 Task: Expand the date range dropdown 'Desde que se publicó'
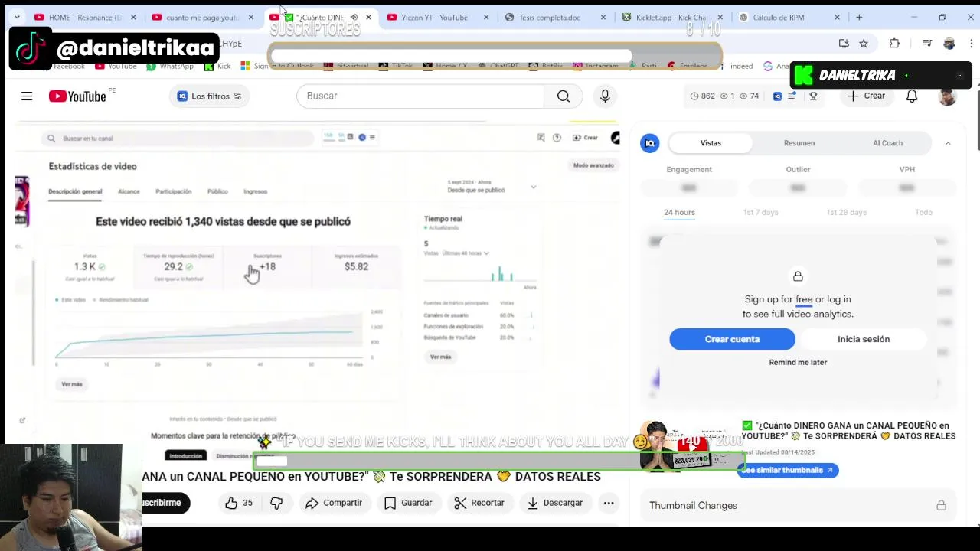click(534, 187)
